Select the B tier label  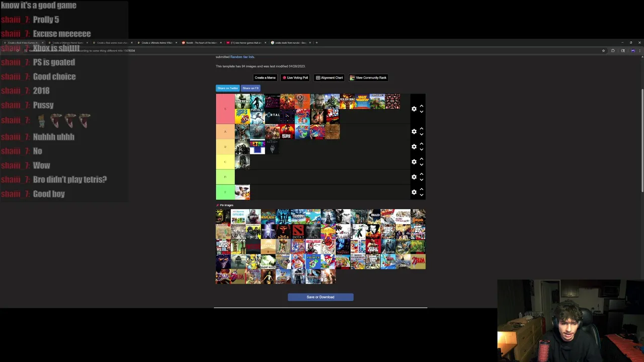pos(225,147)
